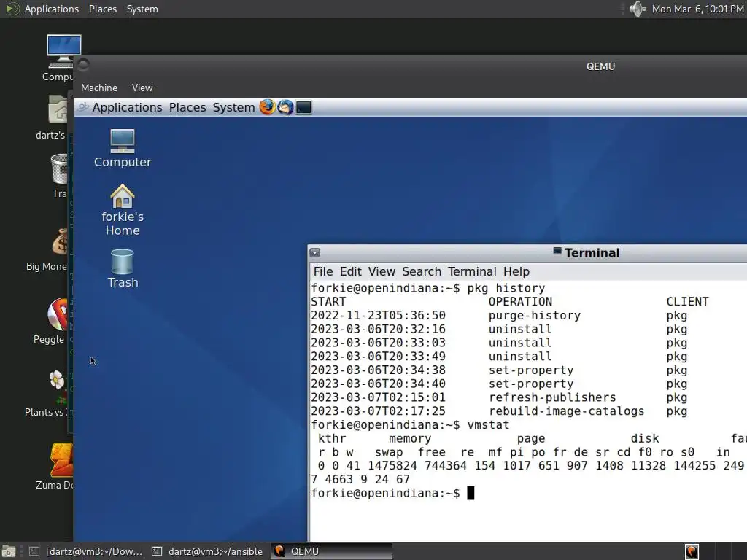Viewport: 747px width, 560px height.
Task: Select the forkie's Home desktop icon
Action: pyautogui.click(x=123, y=210)
